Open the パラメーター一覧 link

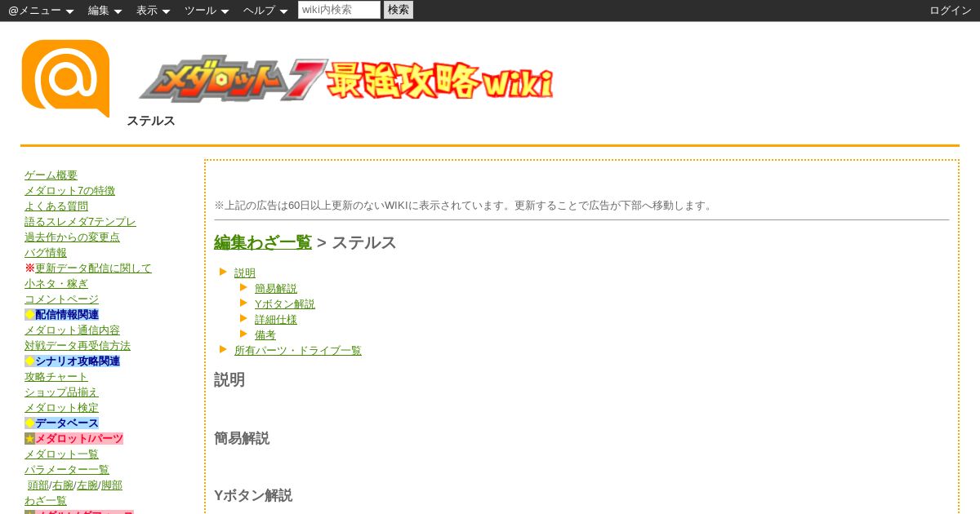click(67, 470)
